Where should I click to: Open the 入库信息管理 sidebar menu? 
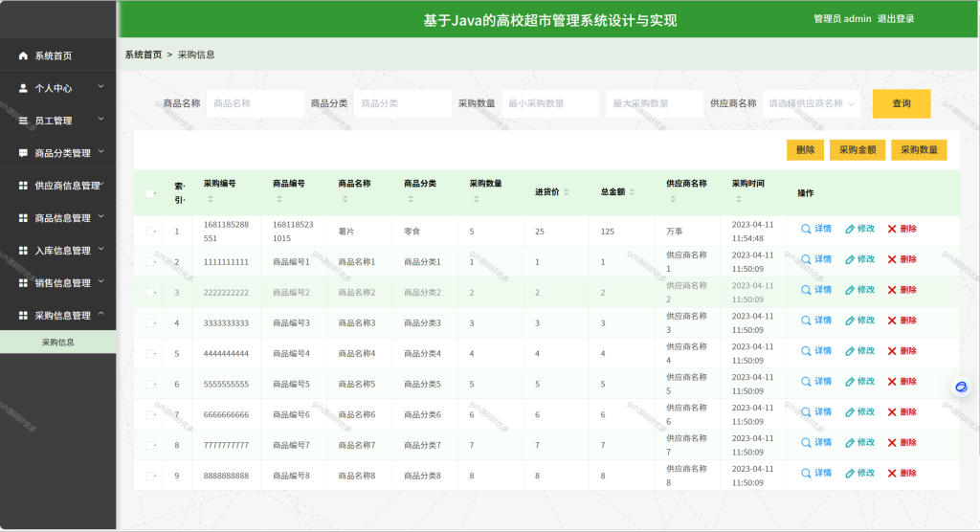[x=58, y=251]
